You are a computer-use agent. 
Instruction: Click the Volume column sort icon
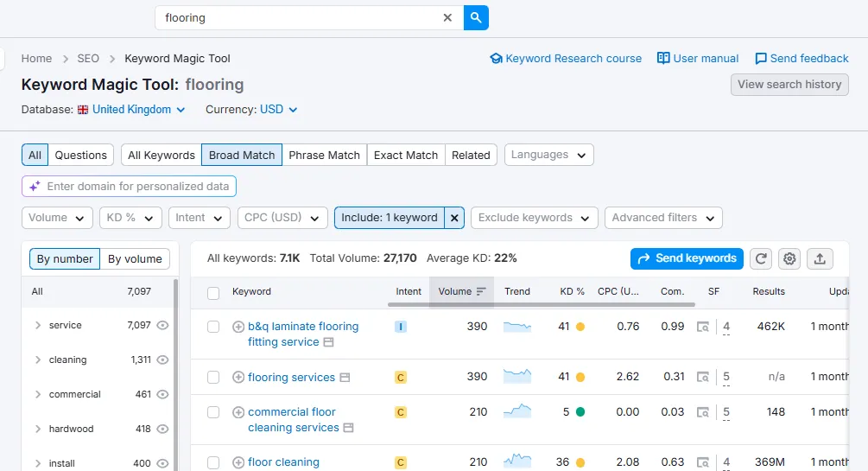(481, 291)
